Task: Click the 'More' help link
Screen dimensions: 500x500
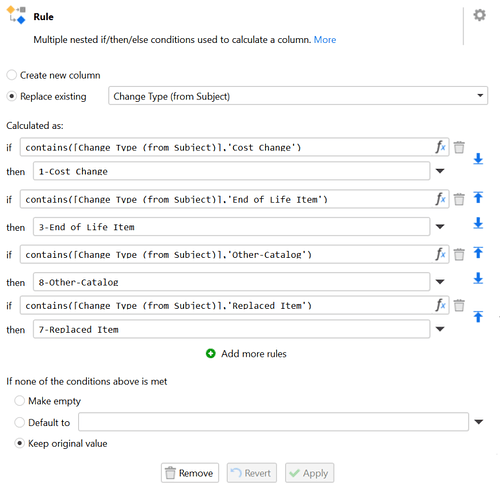Action: coord(325,40)
